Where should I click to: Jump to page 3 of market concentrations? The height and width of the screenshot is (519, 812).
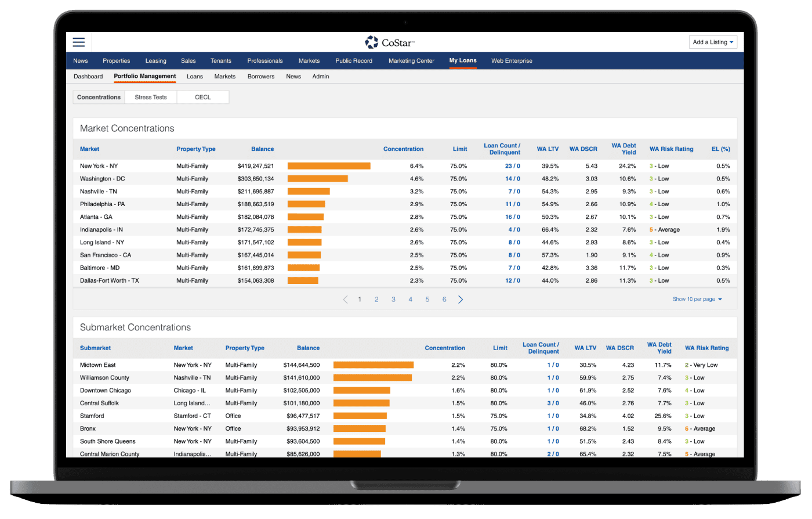click(x=393, y=300)
